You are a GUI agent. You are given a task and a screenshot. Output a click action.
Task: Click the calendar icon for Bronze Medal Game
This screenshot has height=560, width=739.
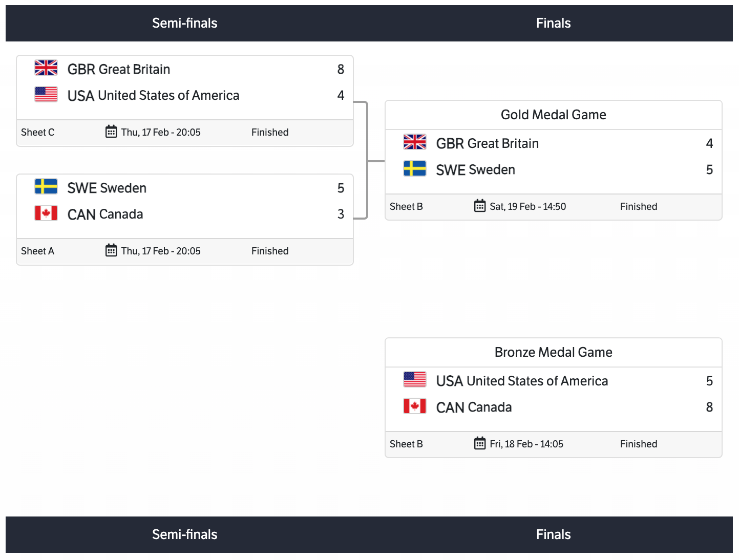[x=480, y=443]
